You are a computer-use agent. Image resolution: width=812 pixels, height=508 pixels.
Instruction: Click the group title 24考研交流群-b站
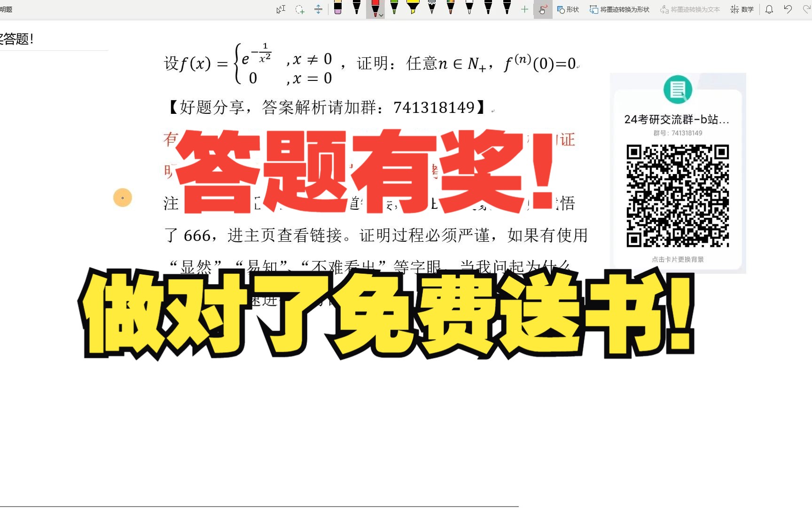coord(677,119)
